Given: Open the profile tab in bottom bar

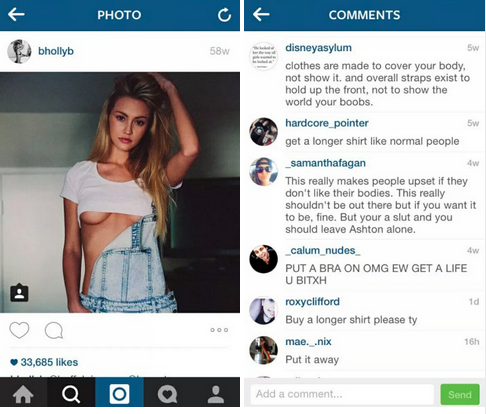Looking at the screenshot, I should (216, 394).
